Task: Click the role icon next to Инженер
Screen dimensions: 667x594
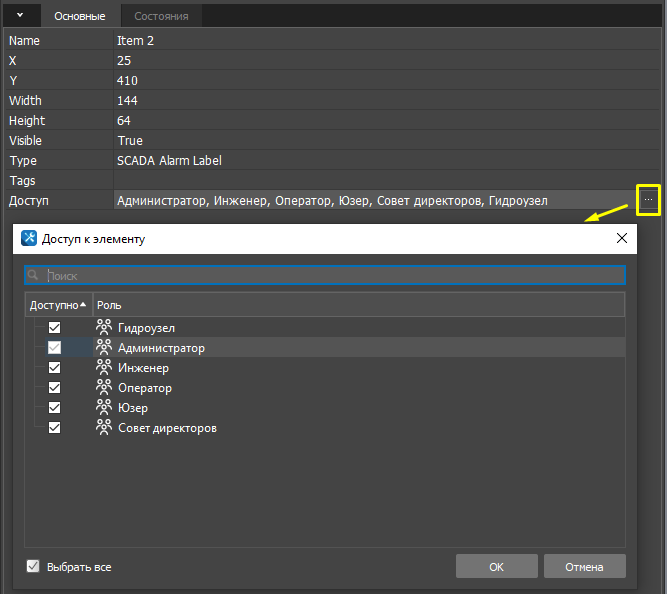Action: click(103, 368)
